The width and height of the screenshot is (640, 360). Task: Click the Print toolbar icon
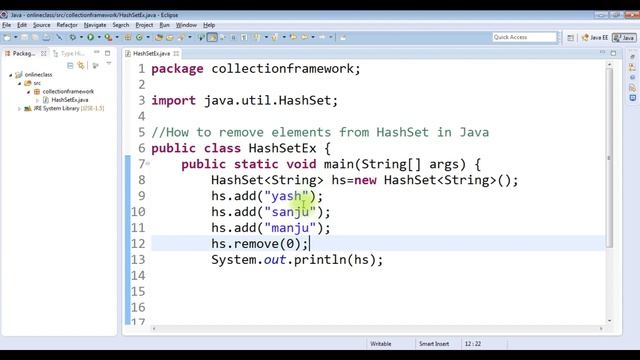coord(46,38)
